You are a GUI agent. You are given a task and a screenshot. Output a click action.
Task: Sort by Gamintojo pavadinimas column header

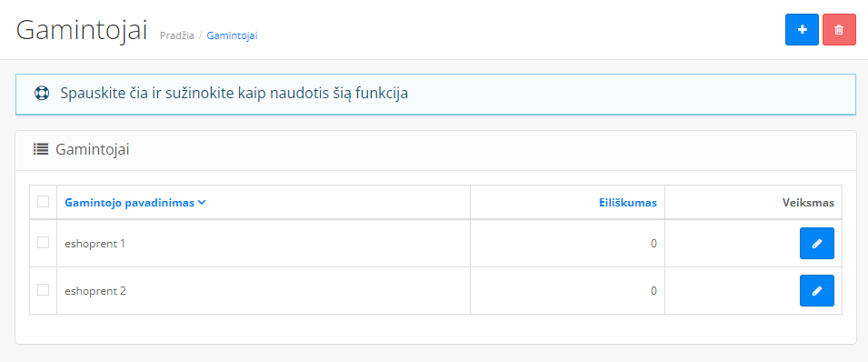pos(130,203)
